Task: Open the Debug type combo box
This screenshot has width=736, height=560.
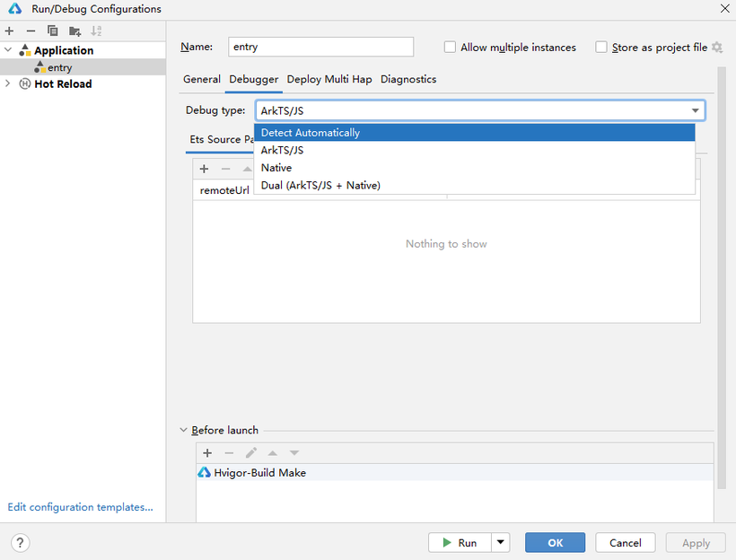Action: tap(480, 110)
